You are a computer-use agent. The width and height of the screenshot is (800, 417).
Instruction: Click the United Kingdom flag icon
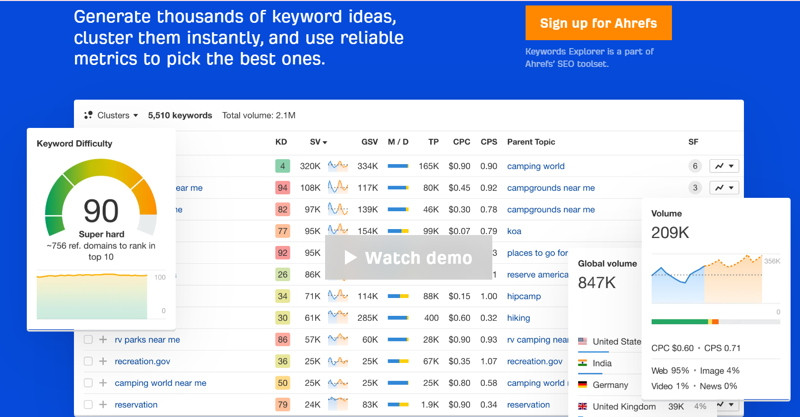[582, 406]
